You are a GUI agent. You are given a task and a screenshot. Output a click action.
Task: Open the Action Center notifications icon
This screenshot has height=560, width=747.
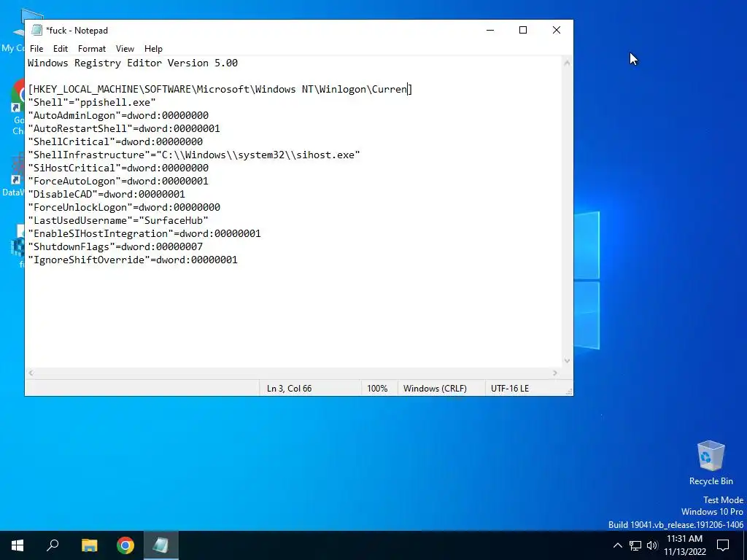(723, 545)
